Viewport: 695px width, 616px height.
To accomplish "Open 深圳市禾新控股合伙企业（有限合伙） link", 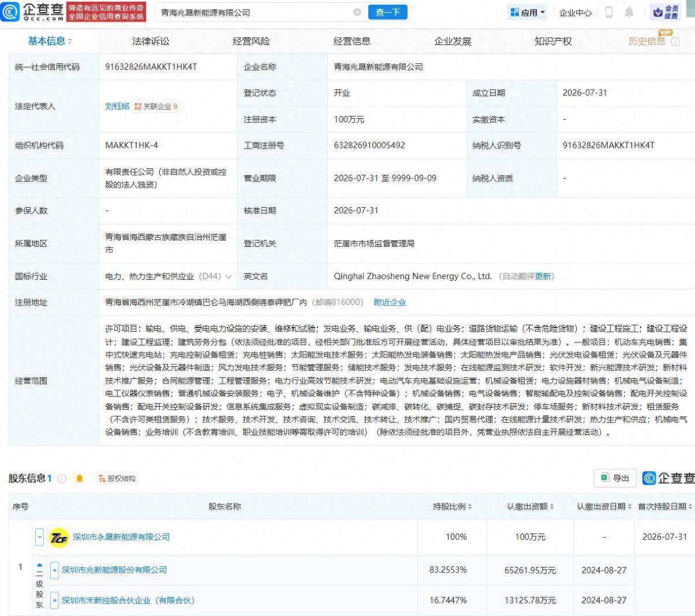I will 128,600.
